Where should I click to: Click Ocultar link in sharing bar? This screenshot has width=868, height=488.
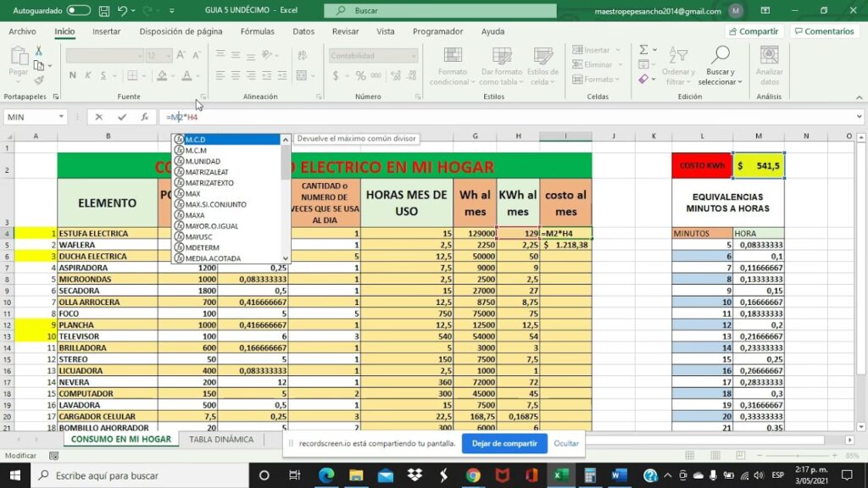(x=566, y=443)
